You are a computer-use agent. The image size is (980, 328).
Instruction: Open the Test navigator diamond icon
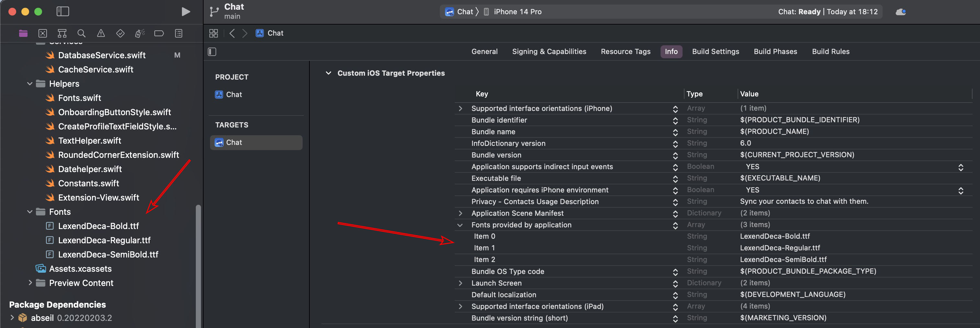tap(120, 33)
